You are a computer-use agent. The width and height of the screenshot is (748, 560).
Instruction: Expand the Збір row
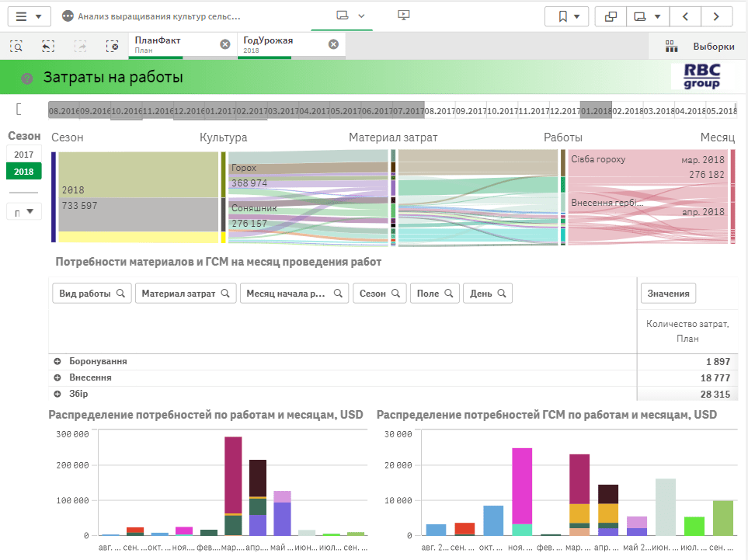click(x=57, y=394)
